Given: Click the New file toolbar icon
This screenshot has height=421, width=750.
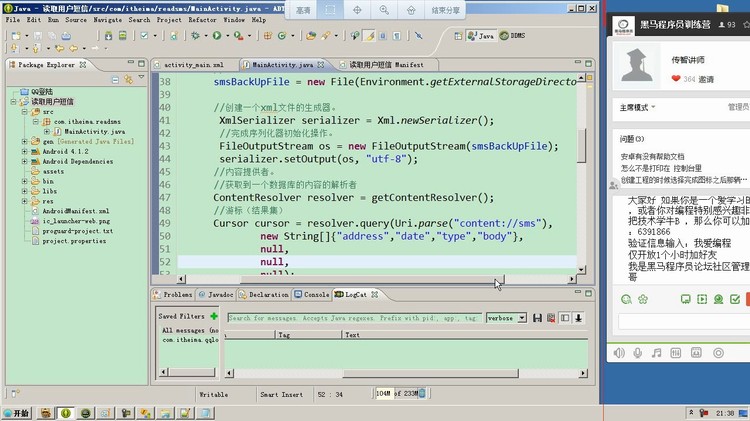Looking at the screenshot, I should click(x=16, y=36).
